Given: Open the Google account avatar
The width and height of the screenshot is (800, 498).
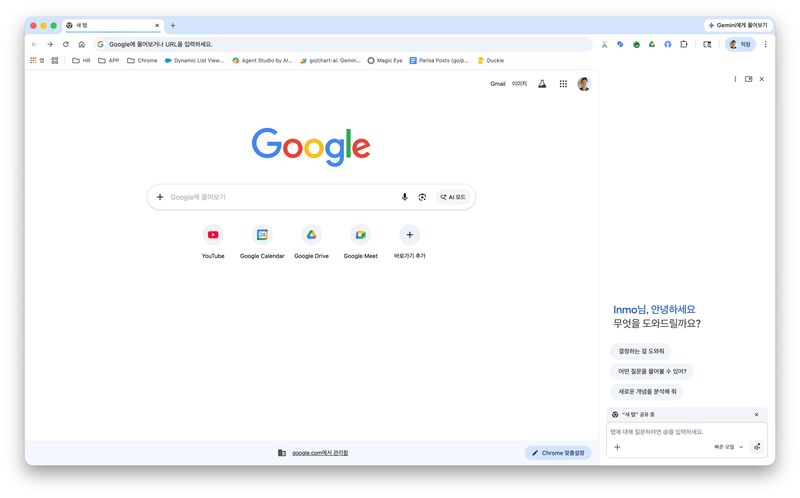Looking at the screenshot, I should [x=584, y=84].
